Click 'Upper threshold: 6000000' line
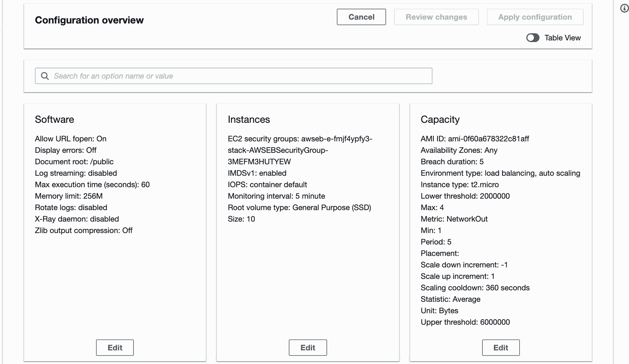The width and height of the screenshot is (629, 364). coord(465,322)
